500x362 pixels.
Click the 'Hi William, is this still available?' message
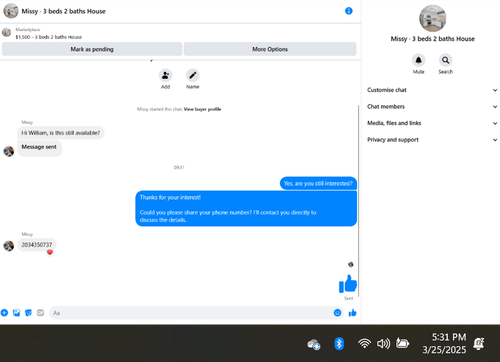pyautogui.click(x=61, y=133)
